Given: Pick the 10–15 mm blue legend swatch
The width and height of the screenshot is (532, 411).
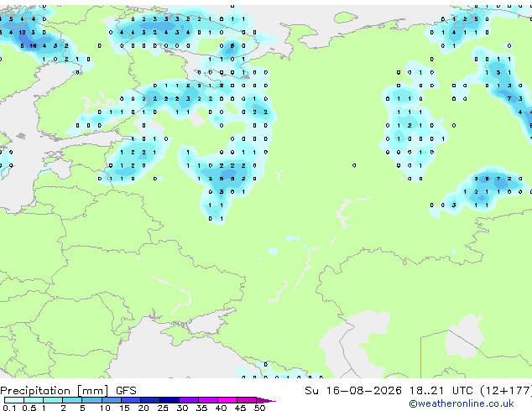Looking at the screenshot, I should 111,400.
